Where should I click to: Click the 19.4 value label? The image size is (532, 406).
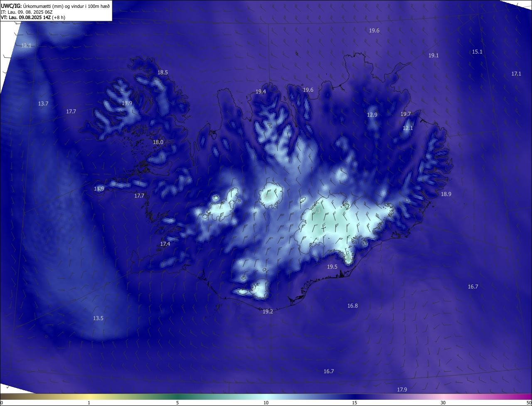(261, 91)
